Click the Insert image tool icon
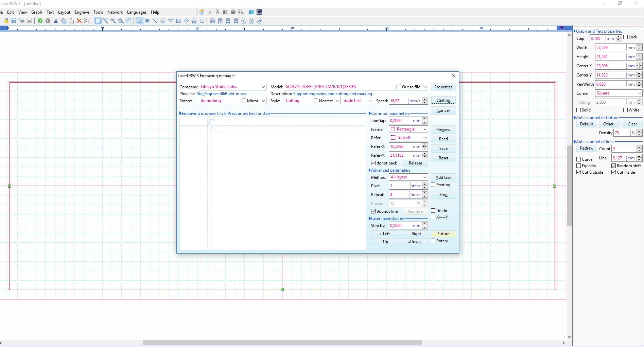The height and width of the screenshot is (347, 644). [x=202, y=21]
